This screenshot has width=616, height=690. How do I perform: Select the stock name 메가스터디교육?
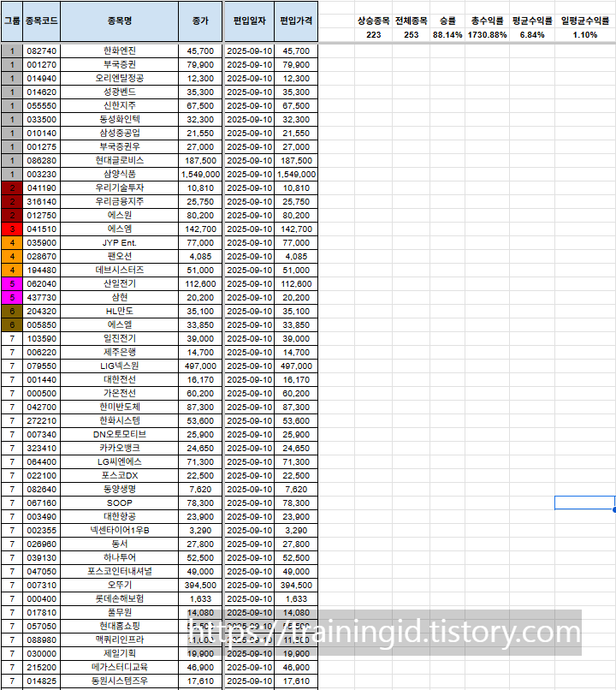click(x=119, y=667)
